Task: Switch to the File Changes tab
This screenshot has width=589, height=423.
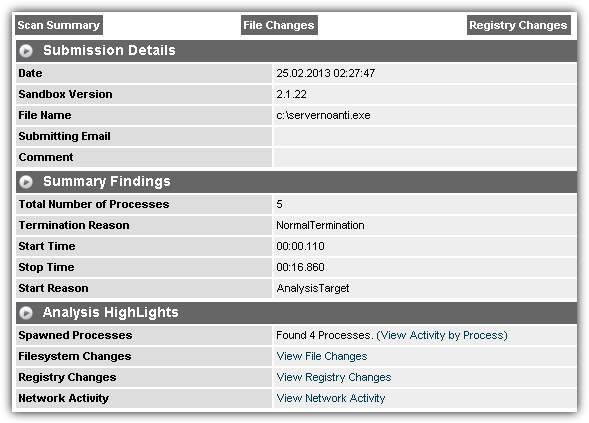Action: tap(279, 25)
